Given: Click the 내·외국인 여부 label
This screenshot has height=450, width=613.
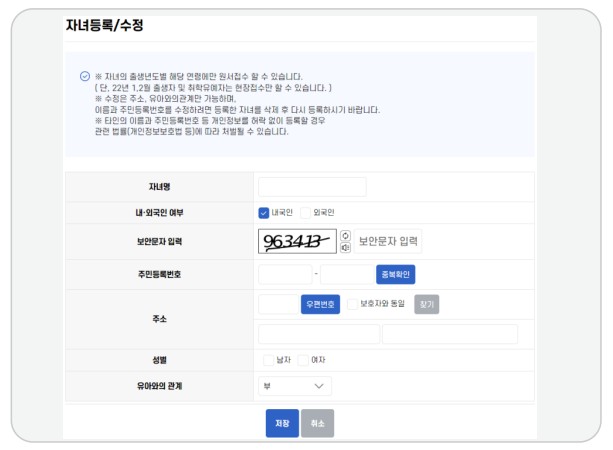Looking at the screenshot, I should coord(160,213).
